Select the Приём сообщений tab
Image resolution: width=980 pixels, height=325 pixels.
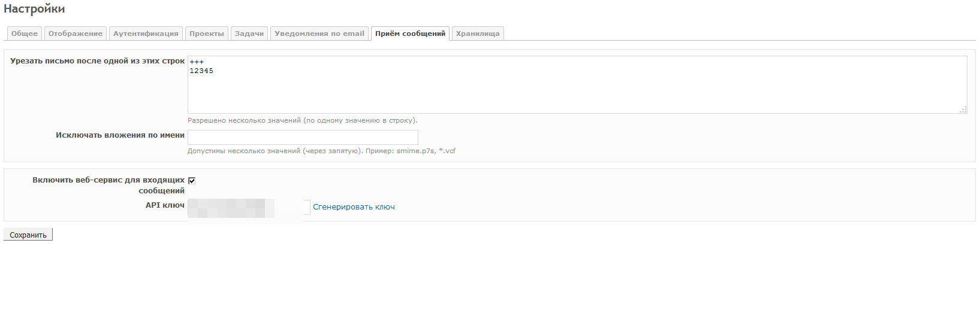(410, 34)
